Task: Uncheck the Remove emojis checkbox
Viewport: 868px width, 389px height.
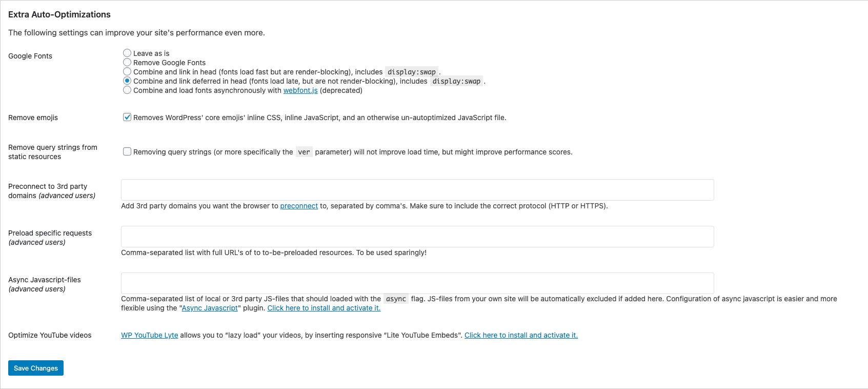Action: tap(127, 117)
